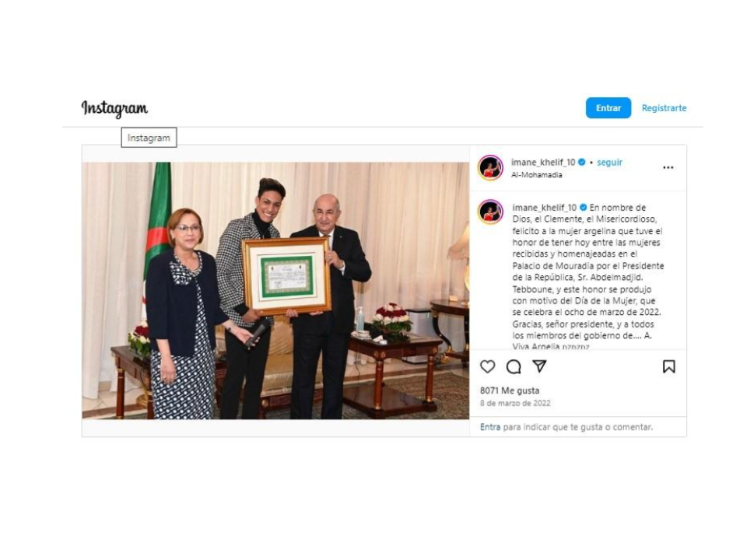View the 8071 Me gusta likes list
This screenshot has width=747, height=560.
pyautogui.click(x=509, y=390)
